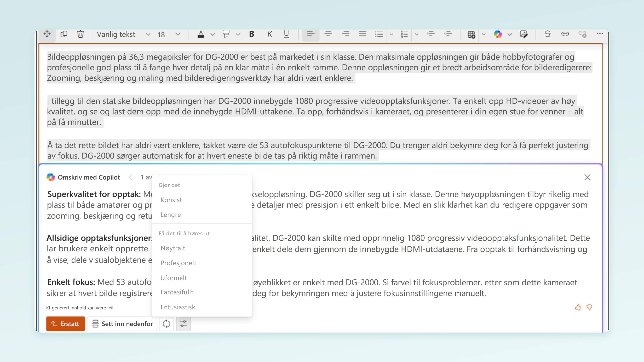Screen dimensions: 644x362
Task: Click the move handle icon
Action: (x=47, y=34)
